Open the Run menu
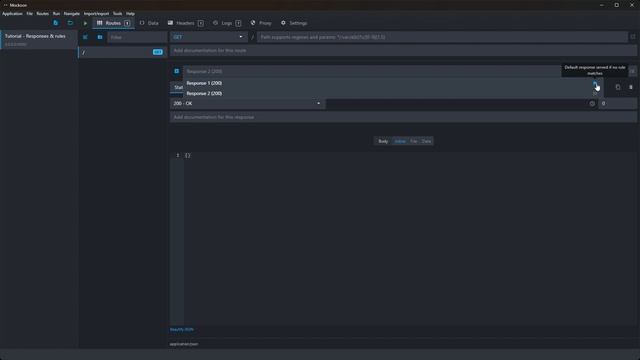Screen dimensions: 640x360 56,13
